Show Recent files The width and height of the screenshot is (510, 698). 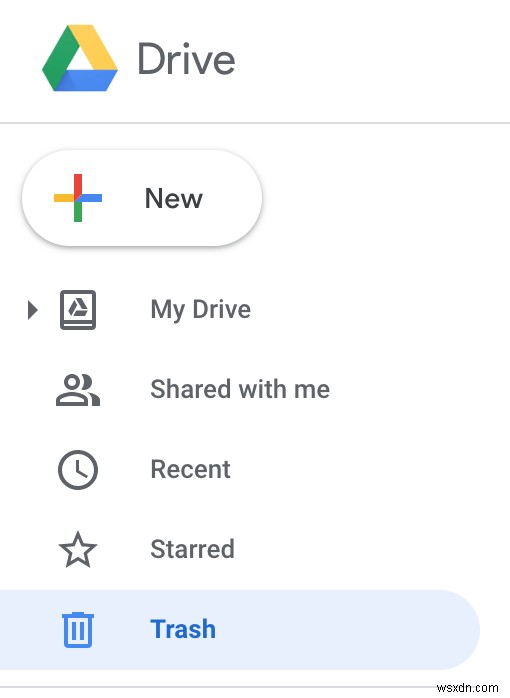[x=191, y=469]
